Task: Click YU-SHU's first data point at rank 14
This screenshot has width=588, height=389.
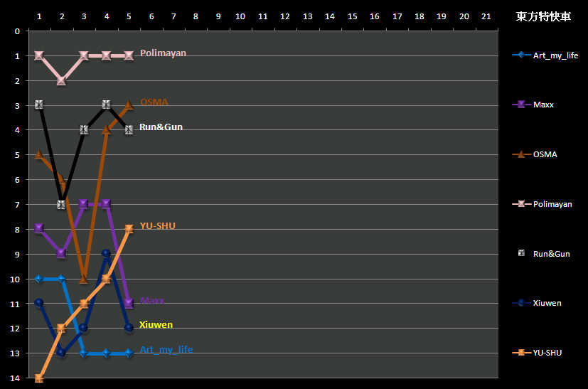Action: [39, 378]
